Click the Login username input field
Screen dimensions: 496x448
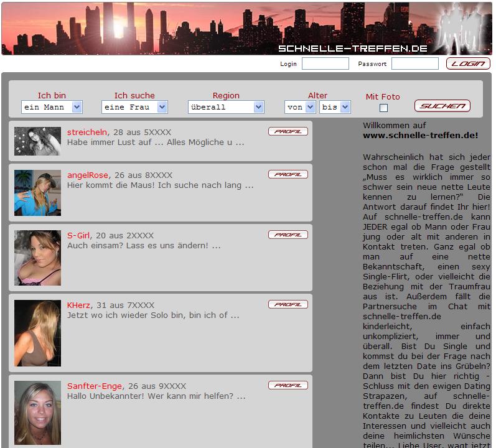pos(325,63)
